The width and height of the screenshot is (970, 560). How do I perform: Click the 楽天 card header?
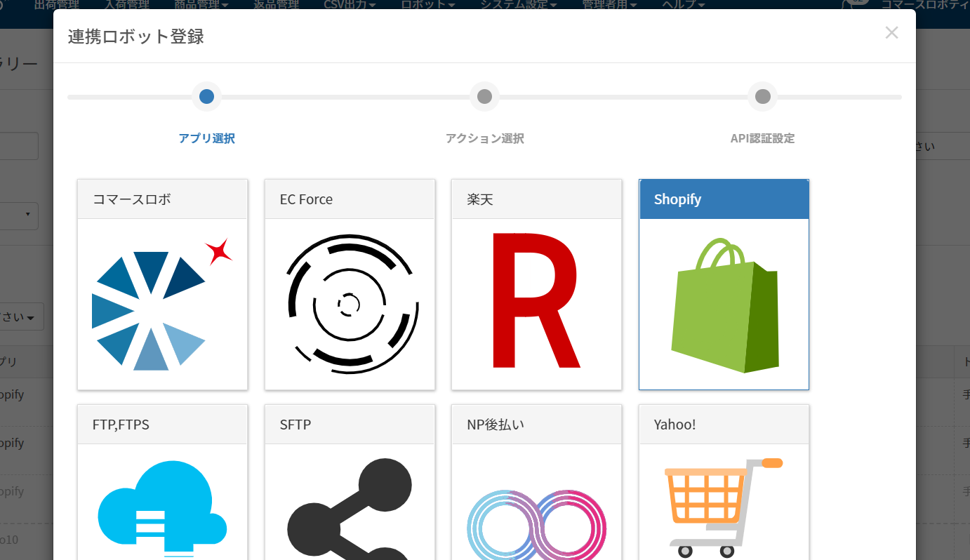coord(537,199)
